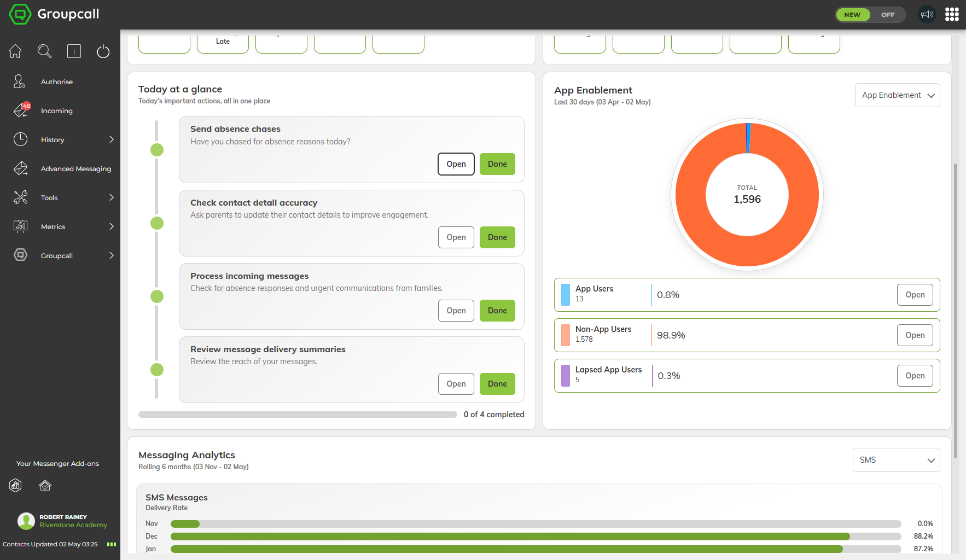Open Review message delivery summaries task
966x560 pixels.
(456, 384)
